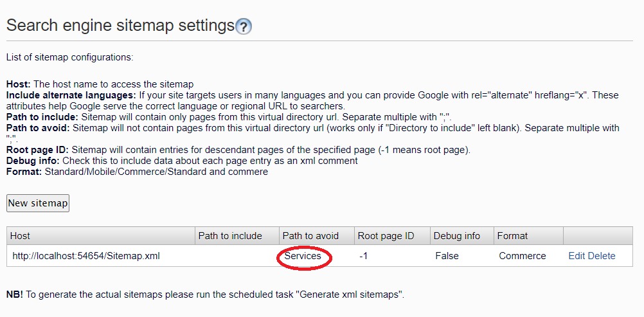Click the Root page ID column header
The width and height of the screenshot is (644, 317).
pos(386,236)
